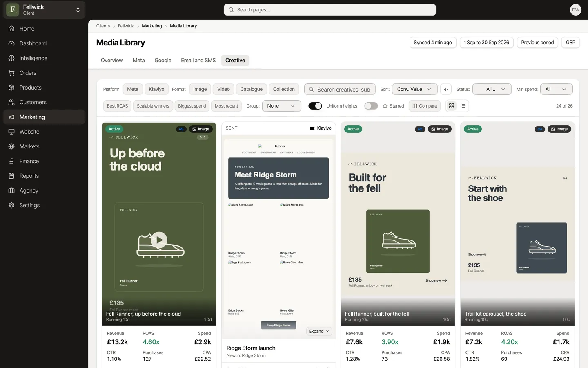Viewport: 588px width, 368px height.
Task: Click the Products box icon
Action: (x=11, y=88)
